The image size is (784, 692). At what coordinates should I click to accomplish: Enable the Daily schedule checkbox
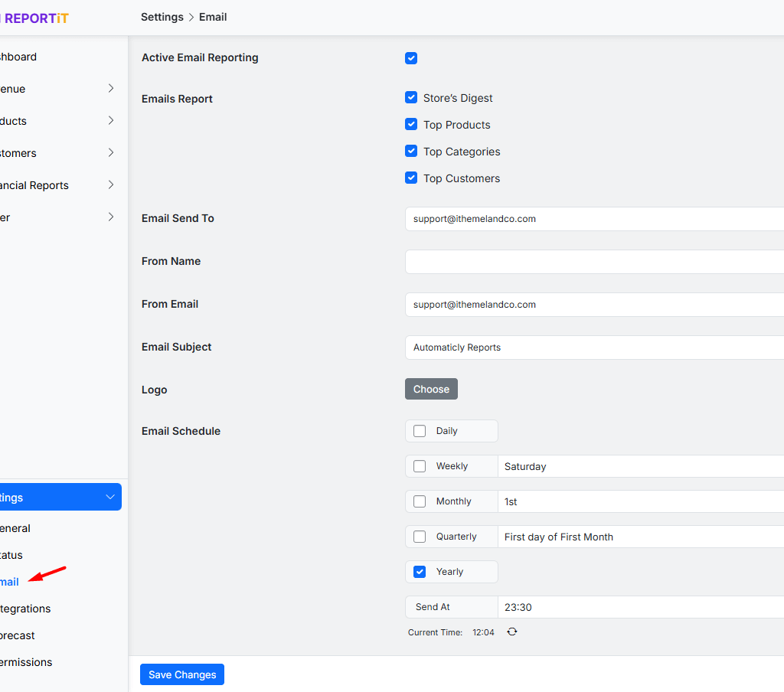(420, 431)
